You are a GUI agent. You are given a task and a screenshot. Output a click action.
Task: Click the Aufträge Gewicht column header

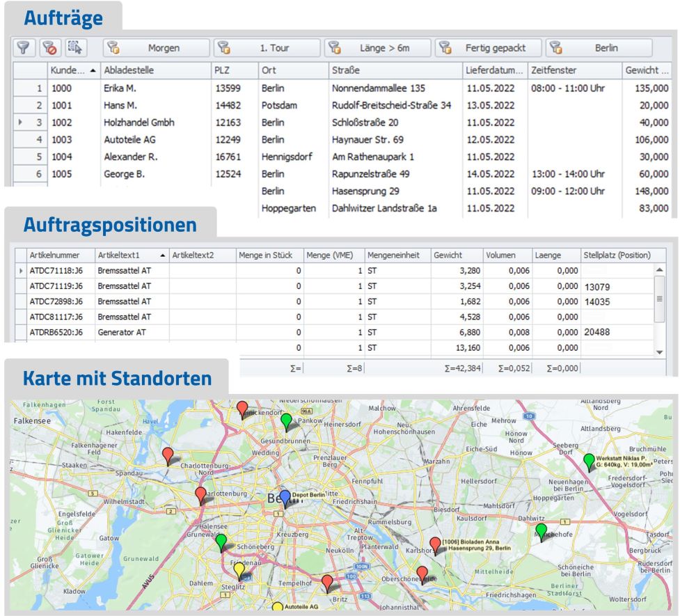point(647,70)
